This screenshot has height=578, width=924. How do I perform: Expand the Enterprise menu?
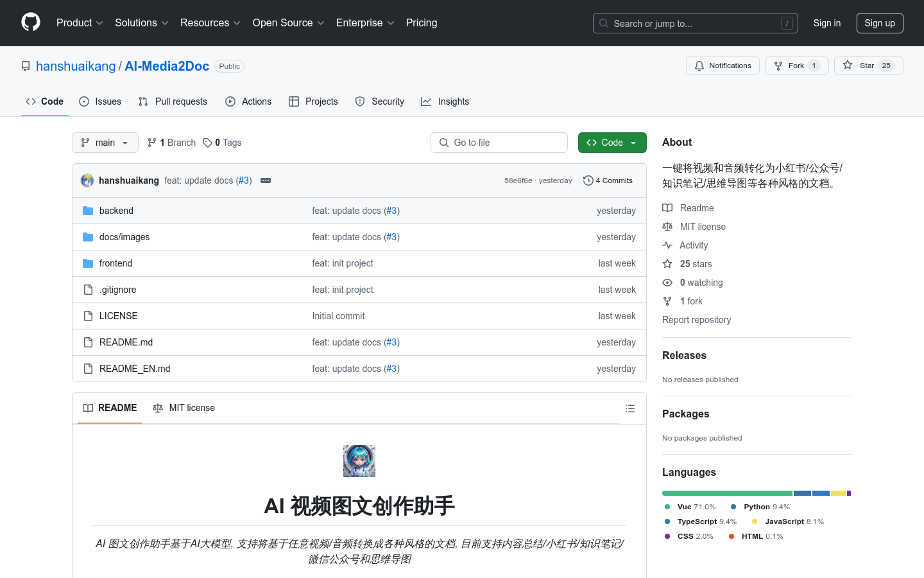click(x=365, y=23)
